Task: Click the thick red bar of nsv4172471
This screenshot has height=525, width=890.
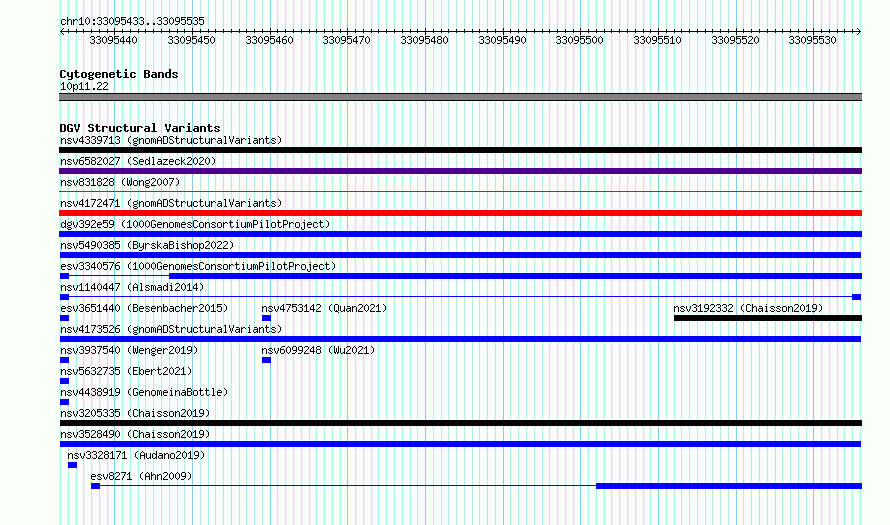Action: coord(460,213)
